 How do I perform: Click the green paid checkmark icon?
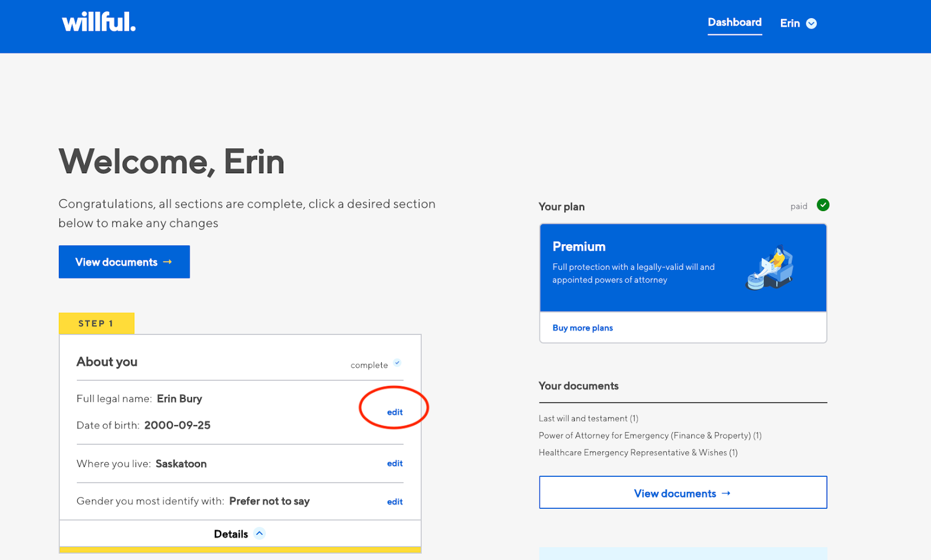click(x=823, y=205)
